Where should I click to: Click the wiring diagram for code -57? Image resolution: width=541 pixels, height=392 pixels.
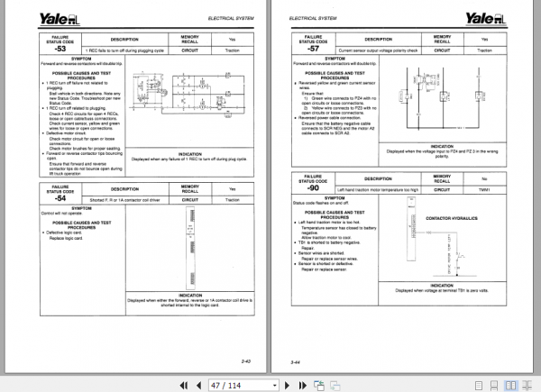pyautogui.click(x=443, y=98)
